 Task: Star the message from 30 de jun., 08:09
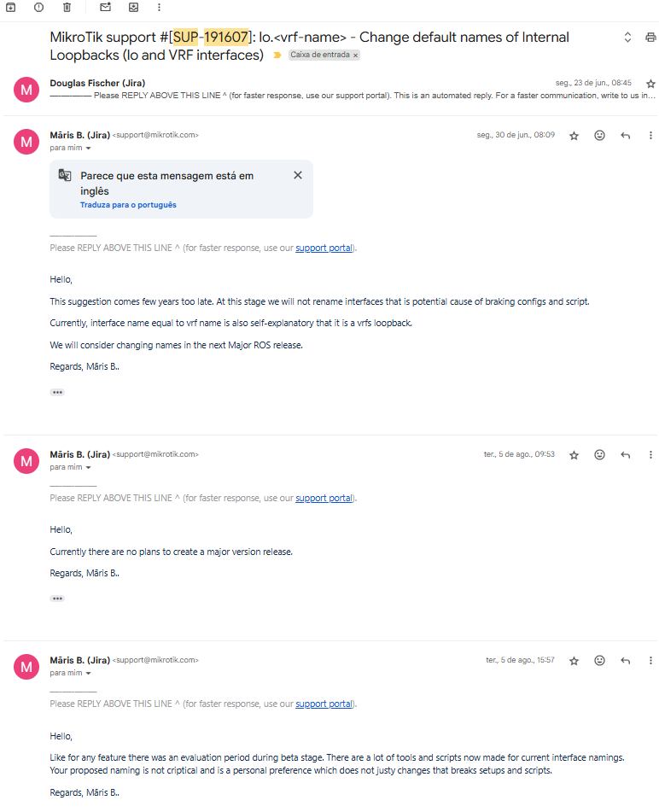tap(574, 136)
